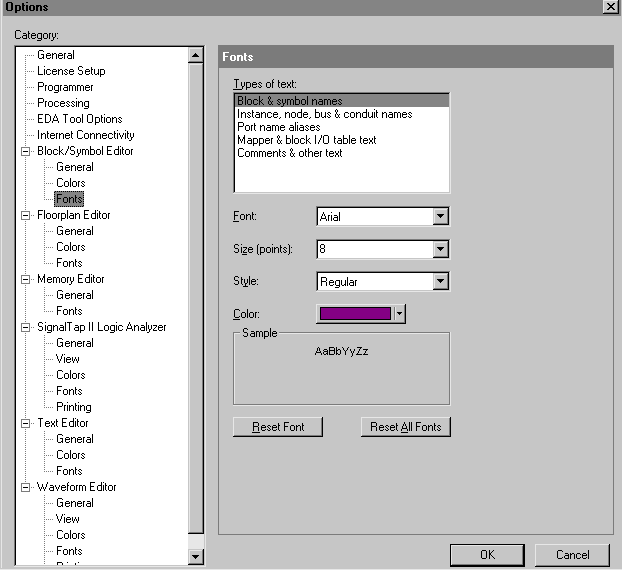Select Processing category

tap(63, 103)
